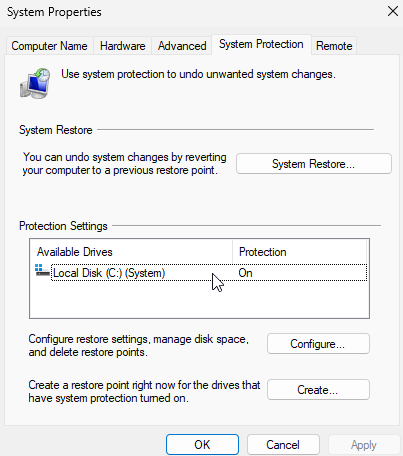Select the System Protection tab
The width and height of the screenshot is (403, 456).
[261, 44]
